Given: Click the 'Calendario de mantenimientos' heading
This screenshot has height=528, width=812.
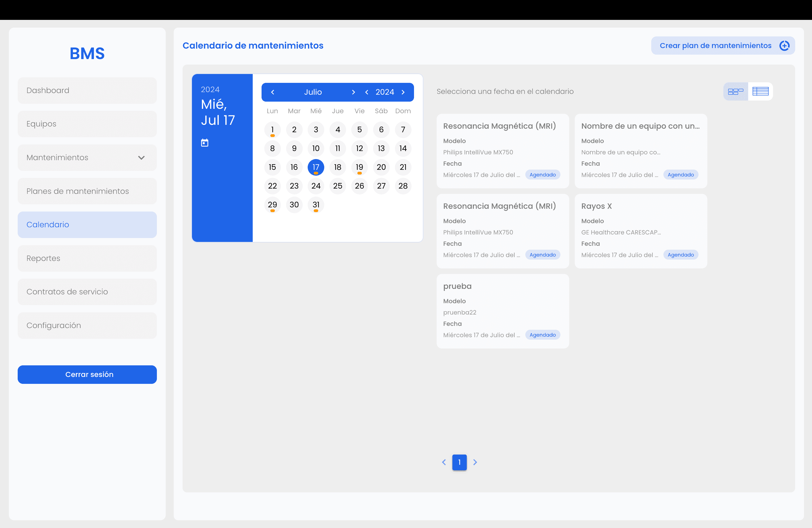Looking at the screenshot, I should (x=253, y=45).
